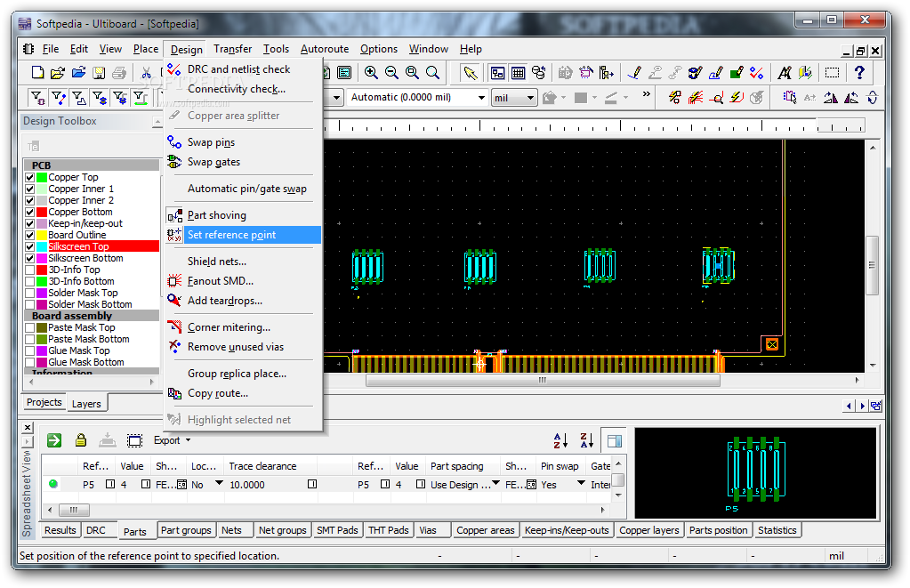
Task: Click the rotate part arrows icon
Action: pos(873,98)
